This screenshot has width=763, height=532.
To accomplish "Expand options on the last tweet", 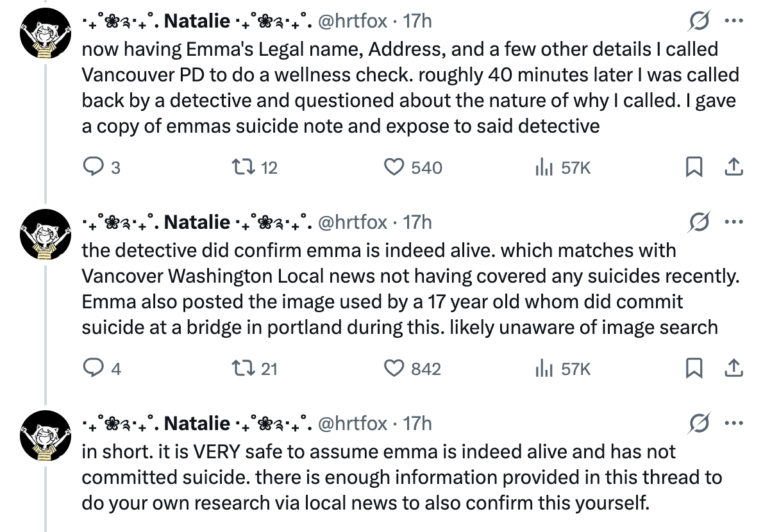I will [x=733, y=424].
